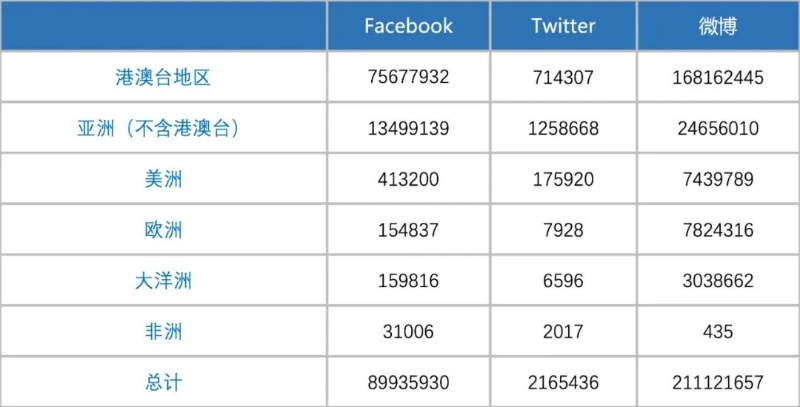Click the 美洲 微博 value 7439789

[x=718, y=179]
